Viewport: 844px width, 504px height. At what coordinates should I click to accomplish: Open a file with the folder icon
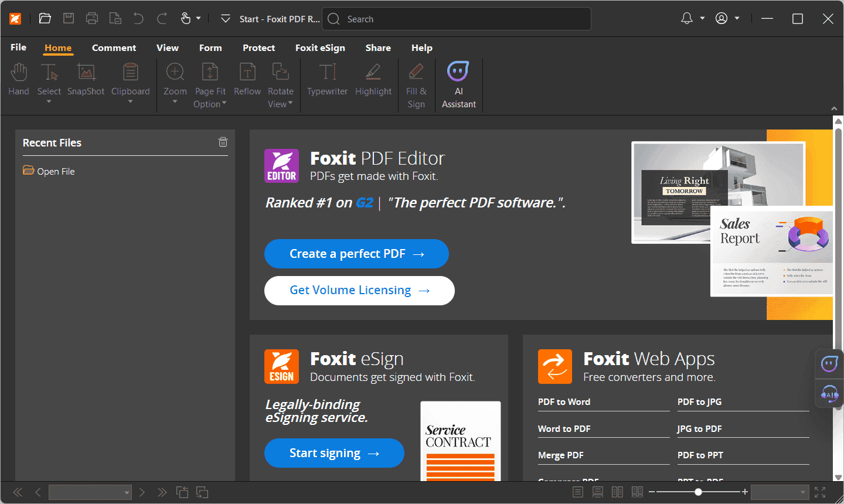[x=45, y=18]
